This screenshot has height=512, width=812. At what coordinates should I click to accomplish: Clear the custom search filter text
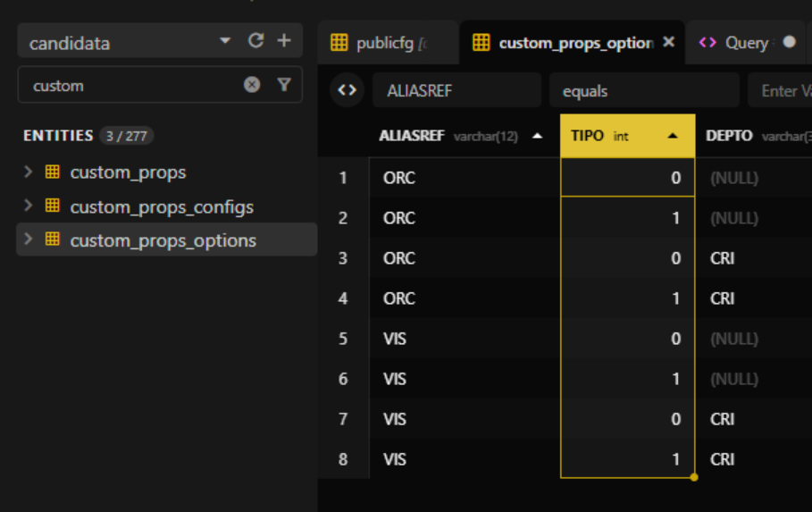click(x=252, y=85)
